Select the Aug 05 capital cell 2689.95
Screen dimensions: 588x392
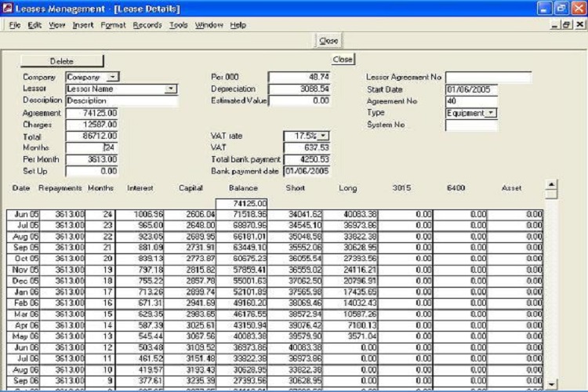191,237
